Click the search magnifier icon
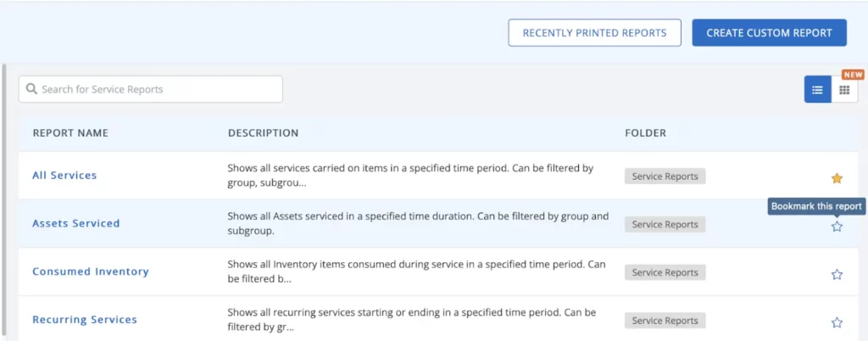The width and height of the screenshot is (868, 341). [32, 89]
